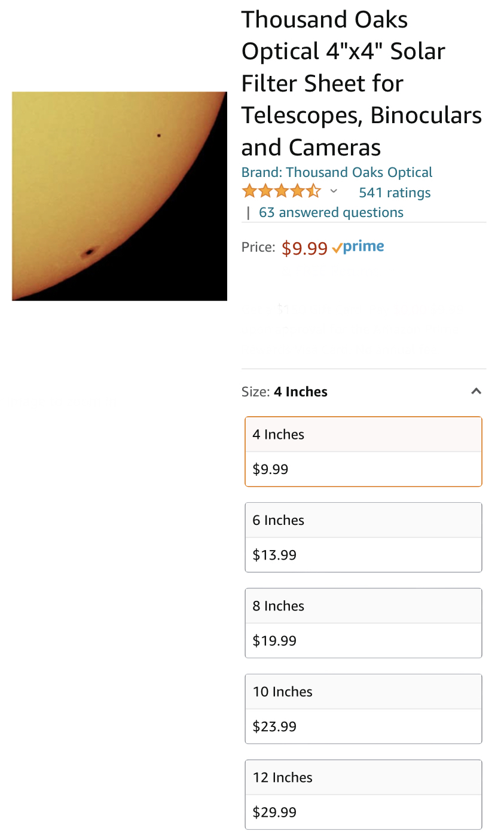The height and width of the screenshot is (840, 504).
Task: Select the 4 Inches size option
Action: click(x=363, y=451)
